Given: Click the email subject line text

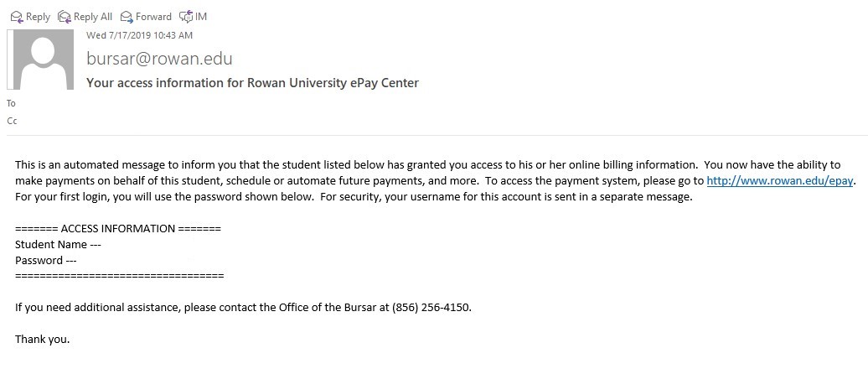Looking at the screenshot, I should (x=252, y=83).
